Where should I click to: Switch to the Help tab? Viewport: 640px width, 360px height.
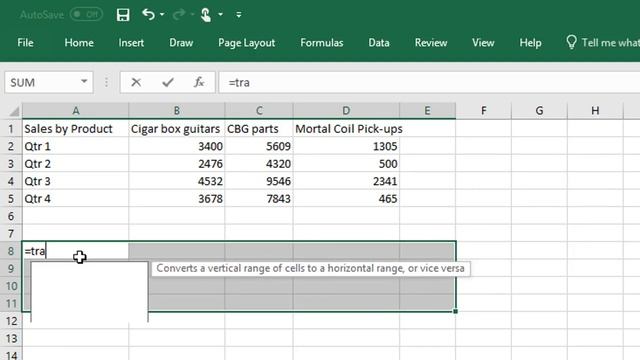tap(530, 42)
